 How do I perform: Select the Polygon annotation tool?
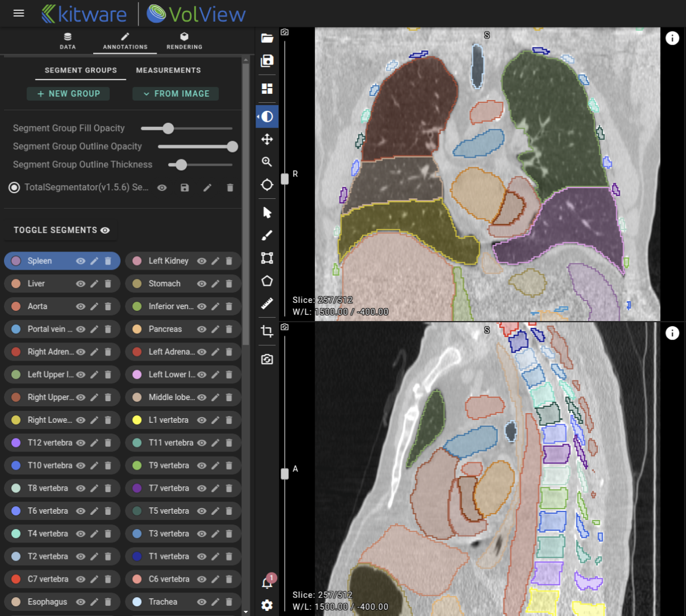pos(266,281)
